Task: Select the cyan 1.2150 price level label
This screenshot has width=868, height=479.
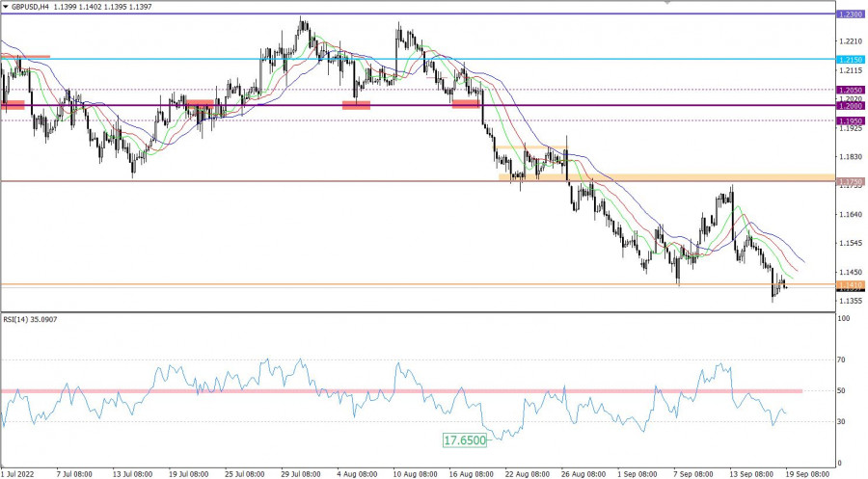Action: [850, 60]
